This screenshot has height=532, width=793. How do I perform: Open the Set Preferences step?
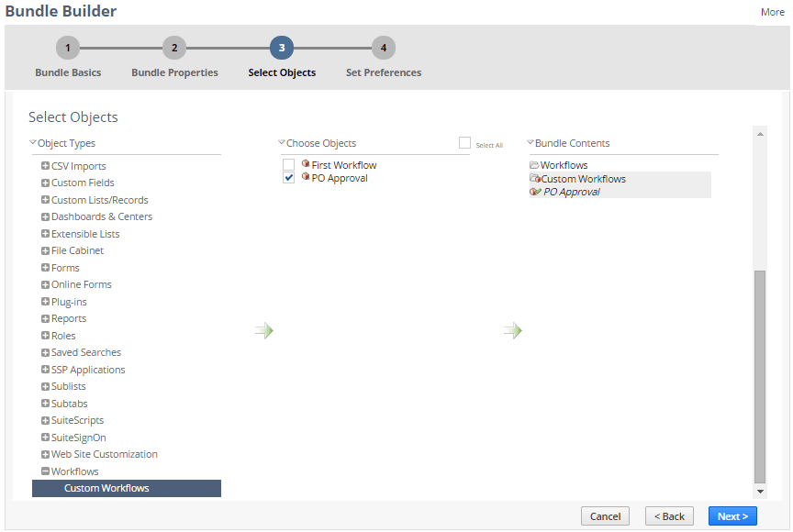click(384, 48)
